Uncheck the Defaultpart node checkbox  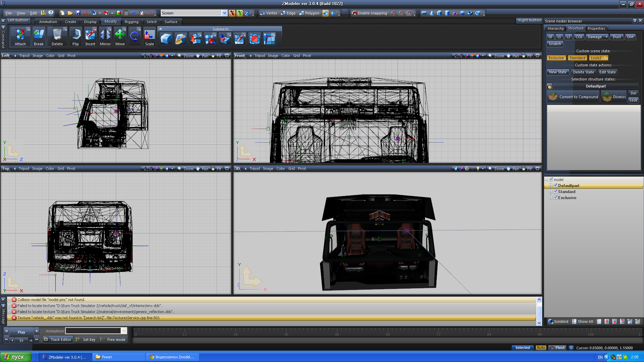555,185
